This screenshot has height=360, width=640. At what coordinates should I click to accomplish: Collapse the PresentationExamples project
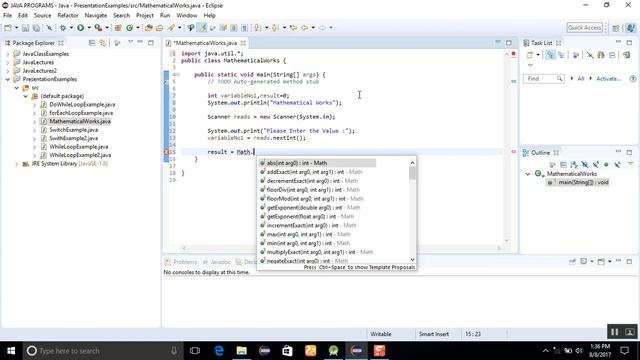8,79
